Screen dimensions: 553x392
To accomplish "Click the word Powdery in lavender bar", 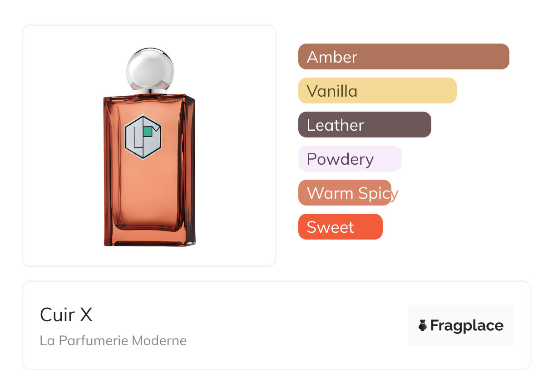I will click(341, 160).
